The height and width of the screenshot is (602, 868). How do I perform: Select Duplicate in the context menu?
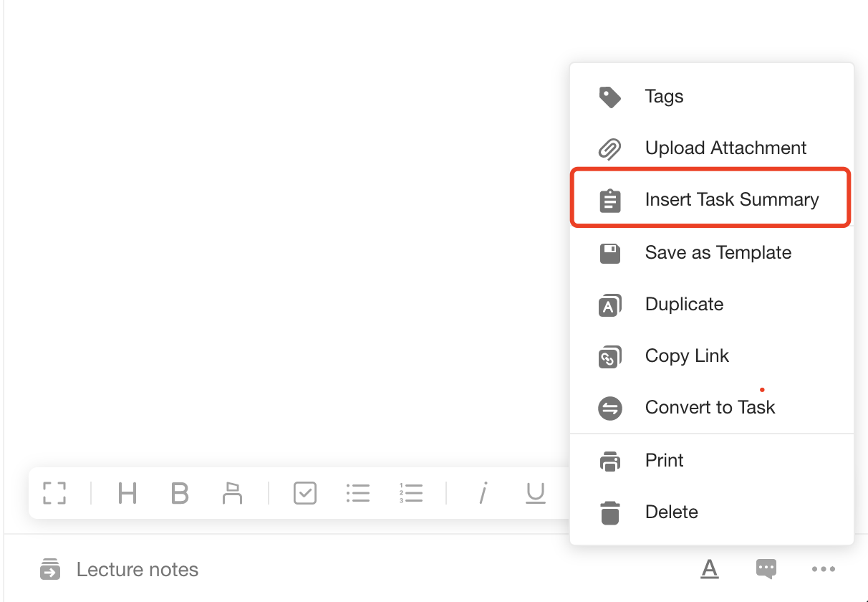pyautogui.click(x=684, y=304)
